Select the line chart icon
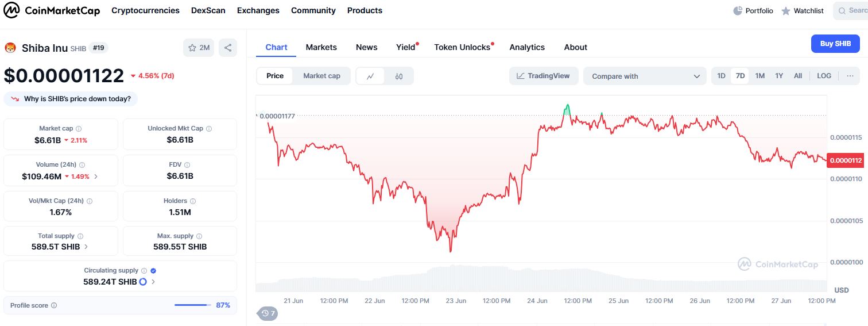 (371, 76)
